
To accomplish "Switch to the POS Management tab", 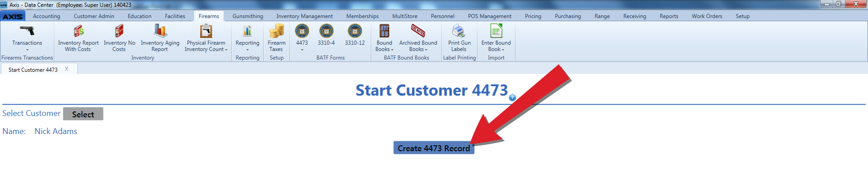I will pyautogui.click(x=490, y=16).
